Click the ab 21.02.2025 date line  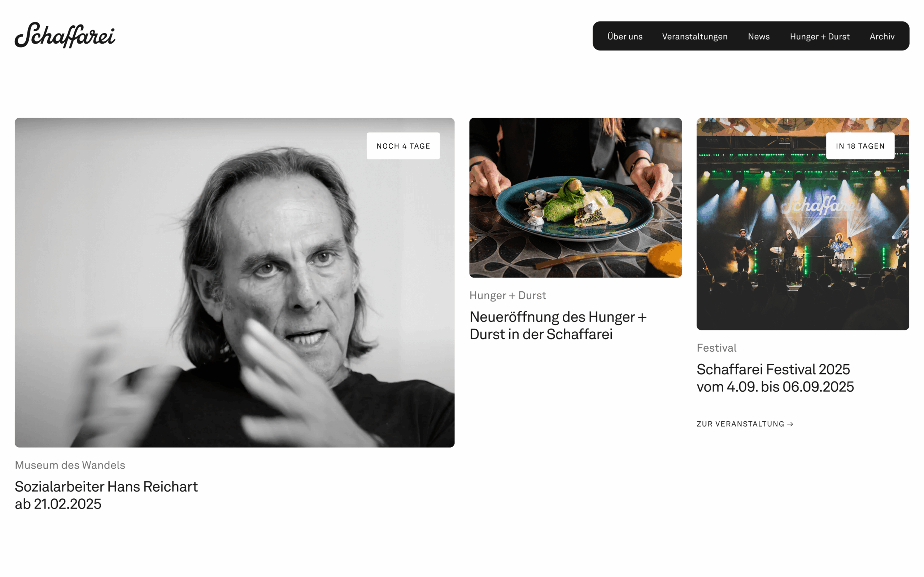coord(58,504)
